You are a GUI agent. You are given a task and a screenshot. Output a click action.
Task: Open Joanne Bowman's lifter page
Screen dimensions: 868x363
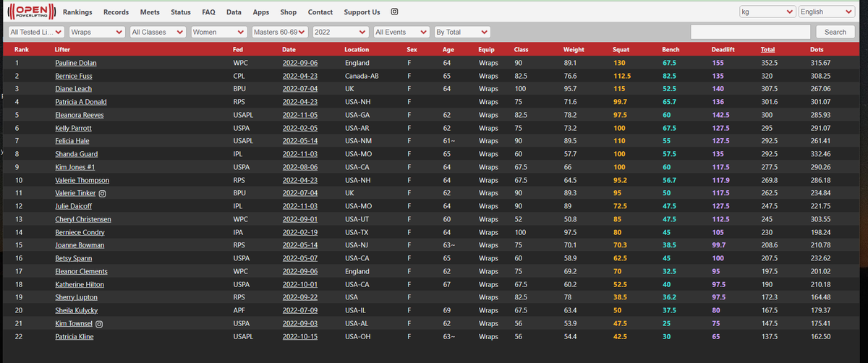(x=79, y=245)
